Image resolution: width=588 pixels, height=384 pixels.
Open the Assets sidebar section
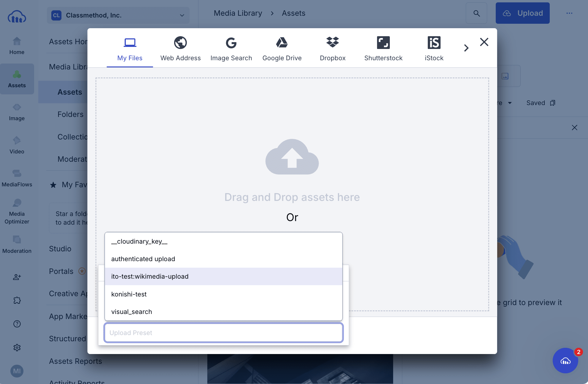click(x=17, y=79)
